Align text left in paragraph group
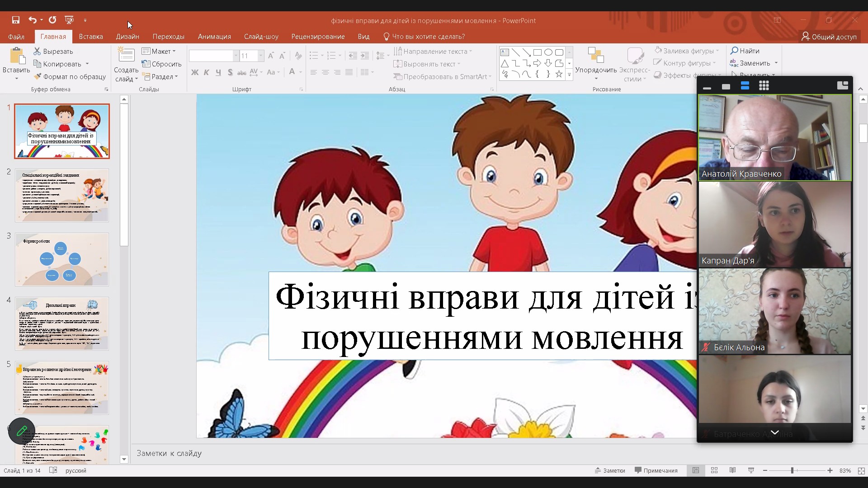868x488 pixels. (x=313, y=72)
